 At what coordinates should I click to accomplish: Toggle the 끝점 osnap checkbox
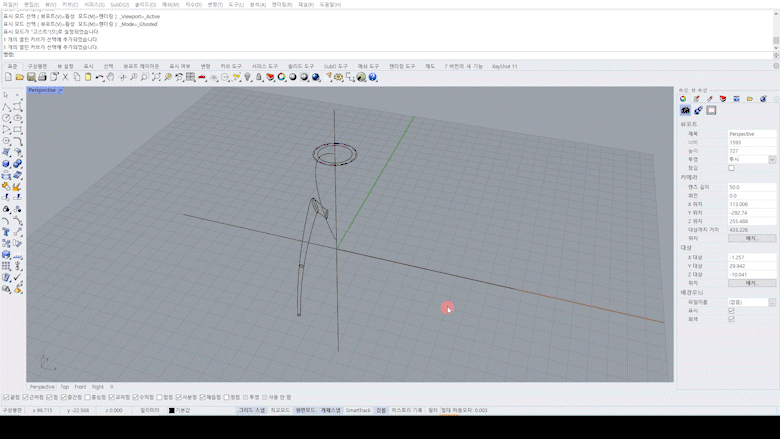(x=6, y=397)
